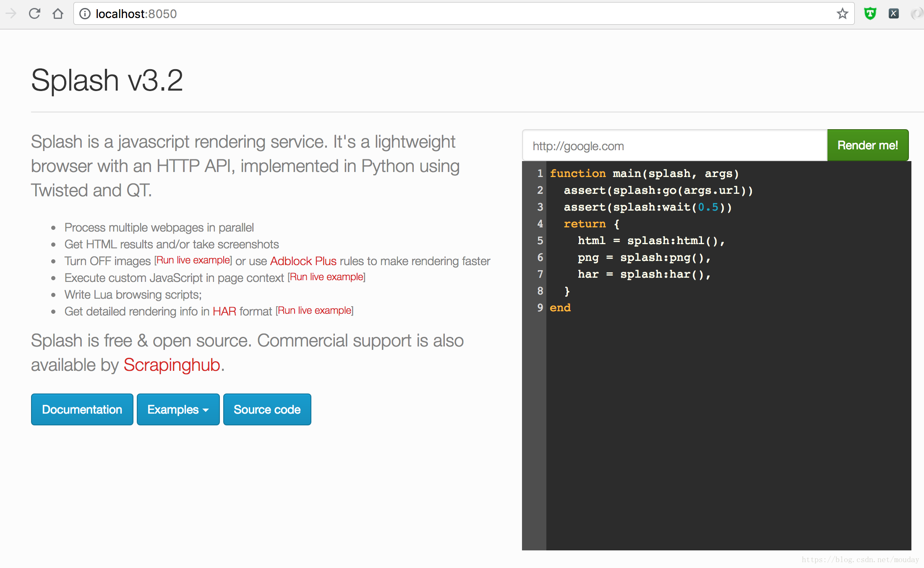Click line number 8 in editor gutter
The image size is (924, 568).
click(540, 291)
